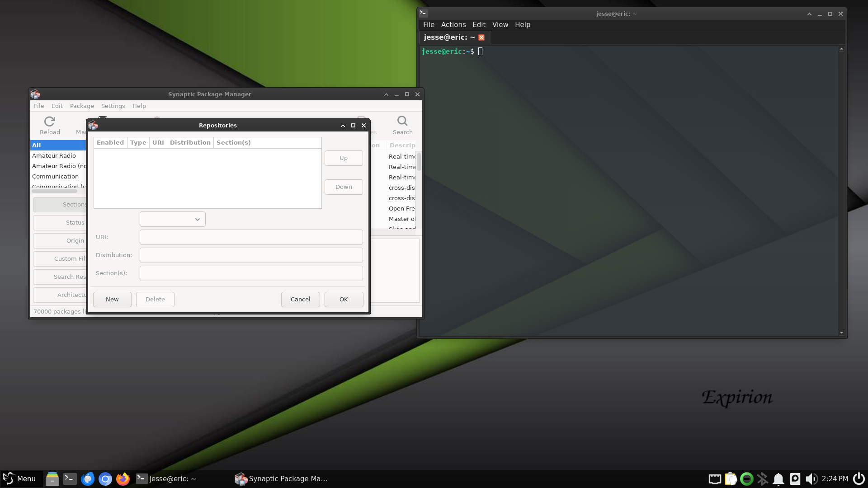Click the Down button in Repositories
Screen dimensions: 868x488
344,187
